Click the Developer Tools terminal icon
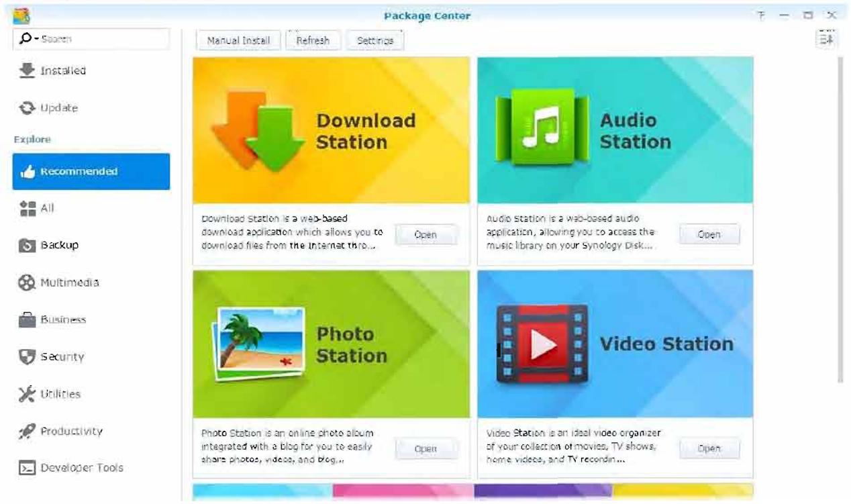 coord(27,468)
